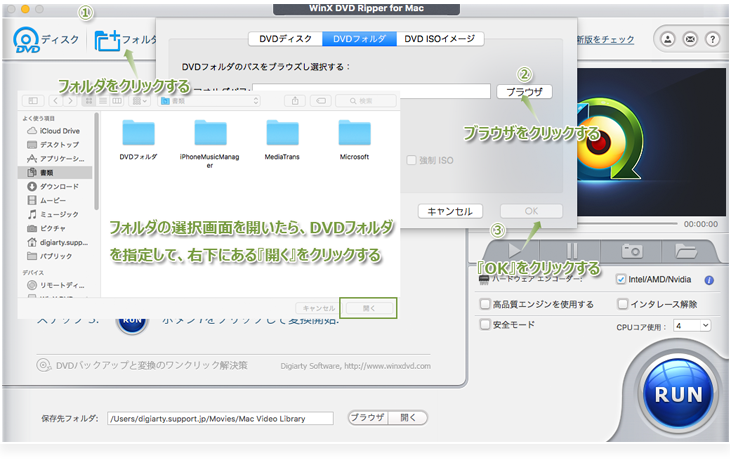The width and height of the screenshot is (730, 460).
Task: Click the Folder (フォルダ) add icon
Action: coord(107,41)
